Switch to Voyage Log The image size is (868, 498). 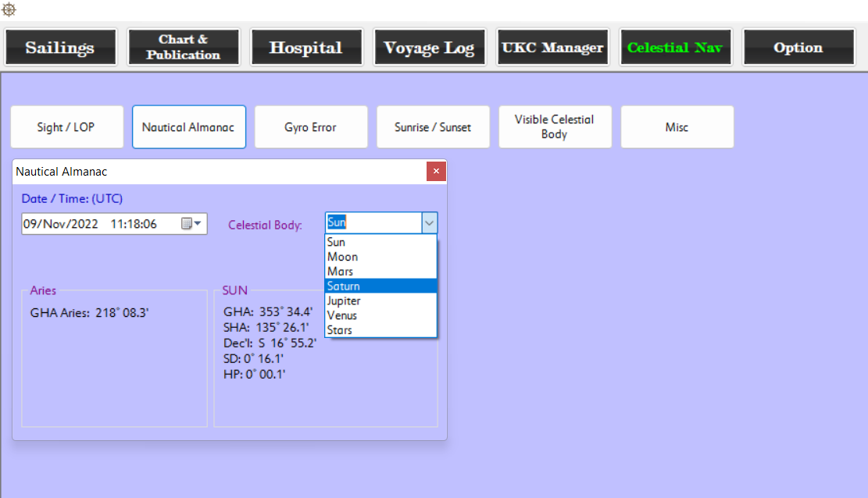tap(429, 48)
